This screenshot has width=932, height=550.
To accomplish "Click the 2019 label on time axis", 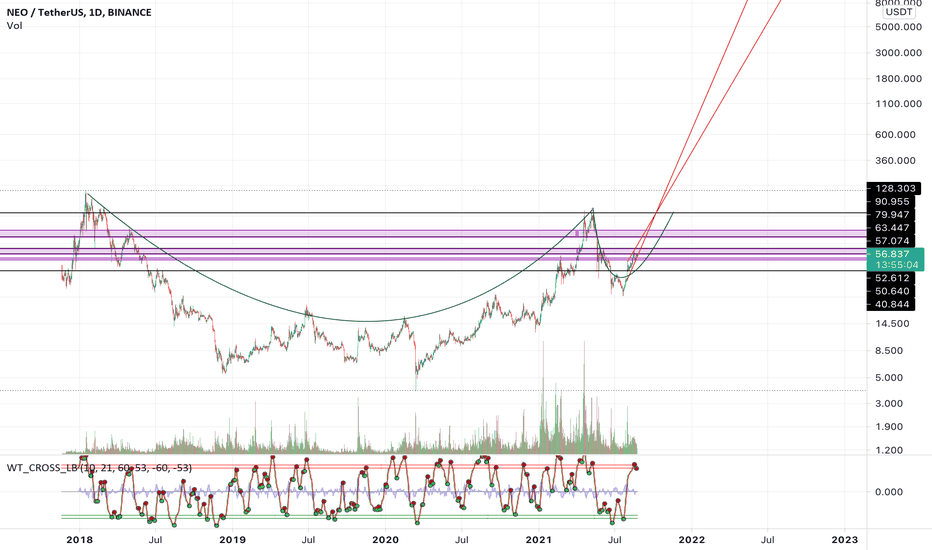I will 232,540.
